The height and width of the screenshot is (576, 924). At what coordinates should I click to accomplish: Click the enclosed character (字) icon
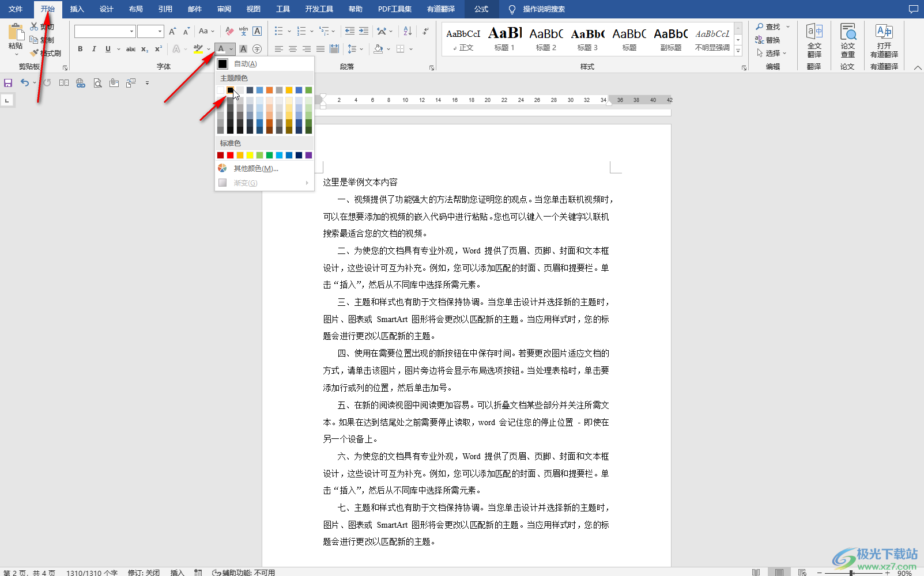257,49
